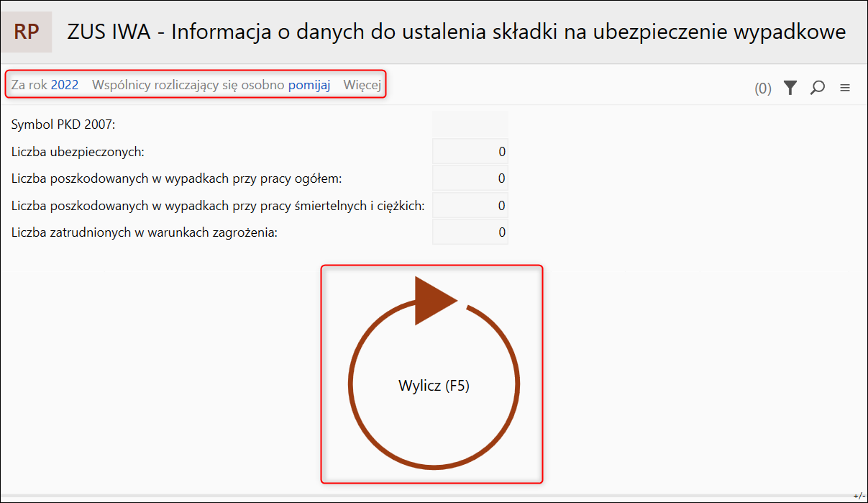Change the 'pomijaj' partners option
Screen dimensions: 868x503
(309, 85)
